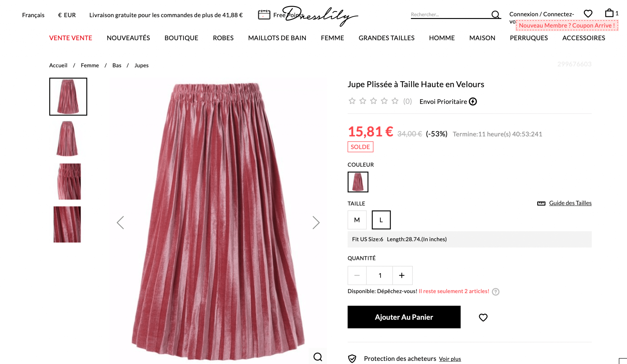Click the Free Points calendar icon
627x364 pixels.
264,15
